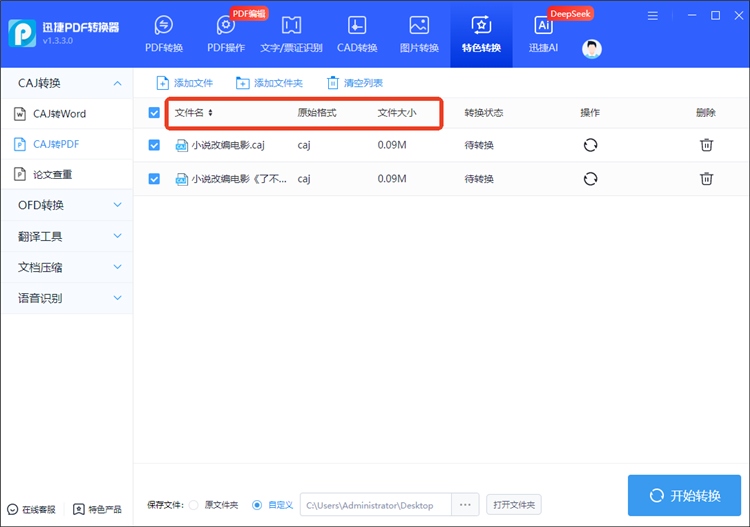750x527 pixels.
Task: Expand the OFD转换 section
Action: tap(67, 205)
